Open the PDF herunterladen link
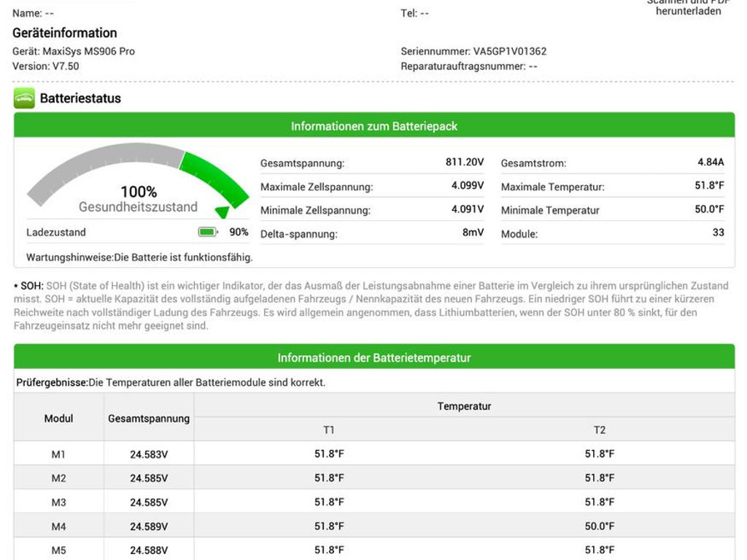This screenshot has width=747, height=560. [688, 8]
